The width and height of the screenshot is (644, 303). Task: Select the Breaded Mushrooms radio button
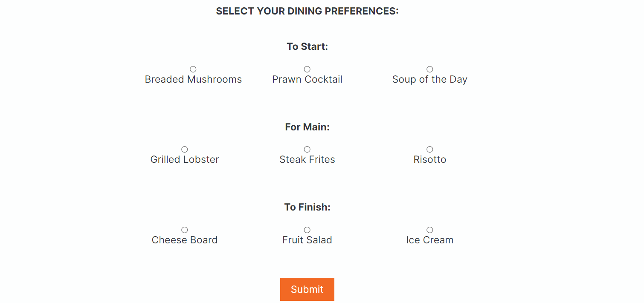193,69
